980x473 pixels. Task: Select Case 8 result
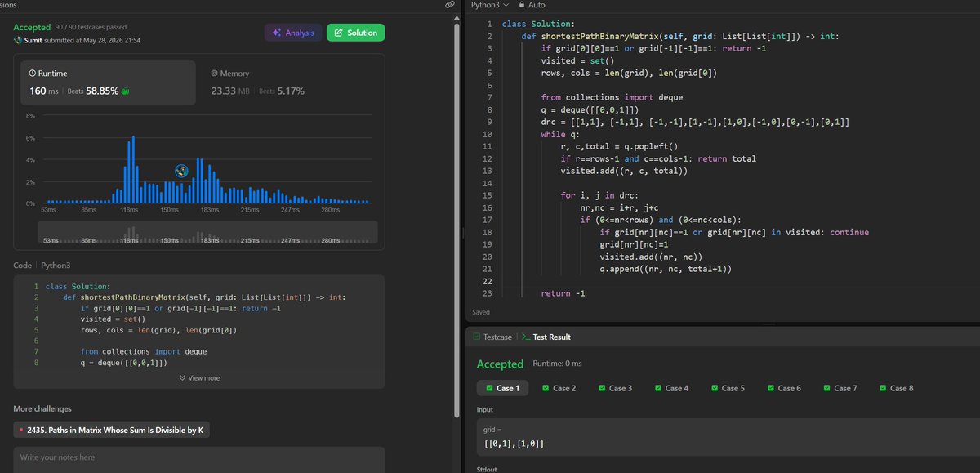[x=897, y=388]
